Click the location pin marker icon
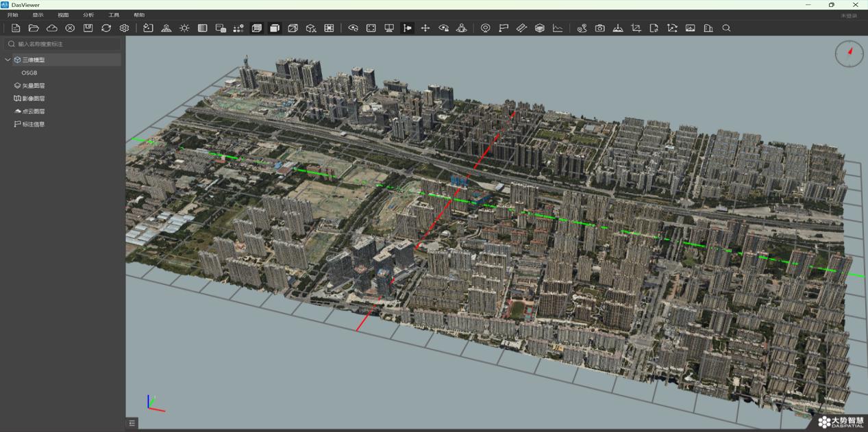 (x=485, y=28)
